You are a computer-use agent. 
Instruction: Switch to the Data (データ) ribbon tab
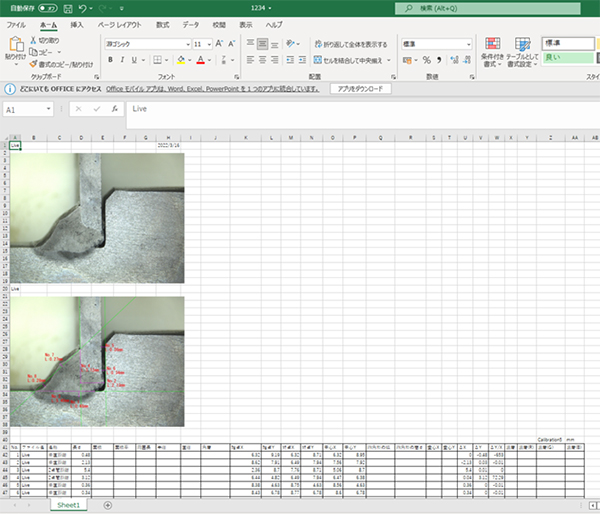pyautogui.click(x=190, y=23)
